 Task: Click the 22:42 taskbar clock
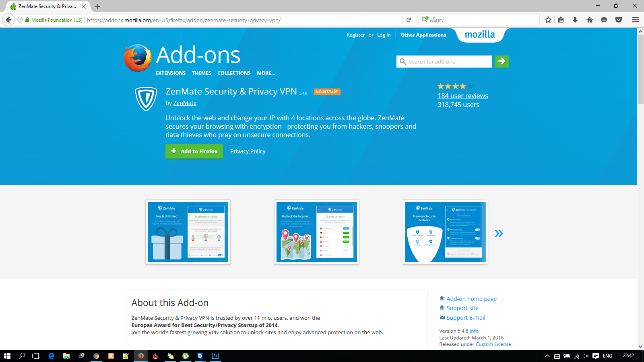pos(628,356)
